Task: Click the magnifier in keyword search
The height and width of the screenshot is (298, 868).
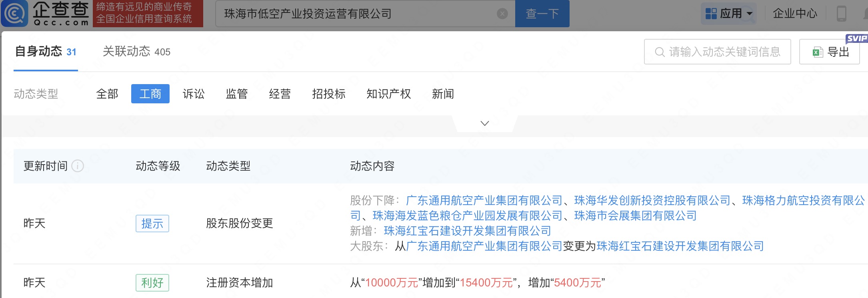Action: coord(659,52)
